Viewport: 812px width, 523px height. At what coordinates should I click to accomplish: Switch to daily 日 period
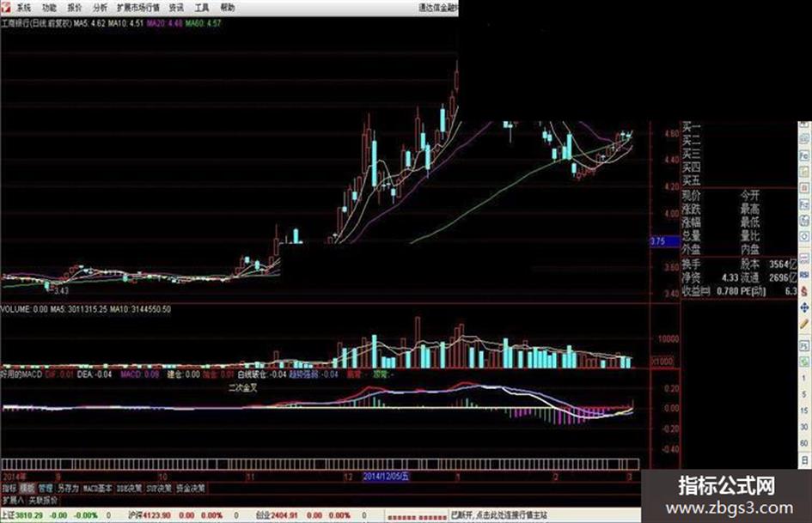tap(805, 459)
